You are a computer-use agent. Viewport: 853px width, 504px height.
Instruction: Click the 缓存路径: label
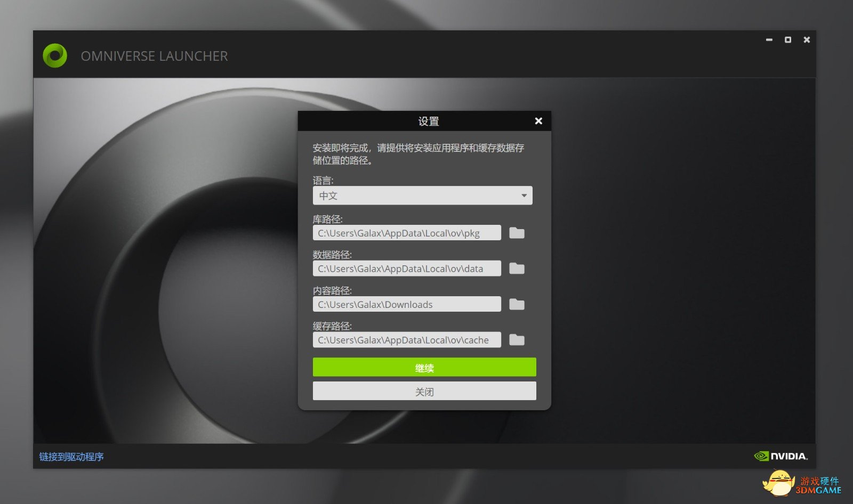point(332,326)
